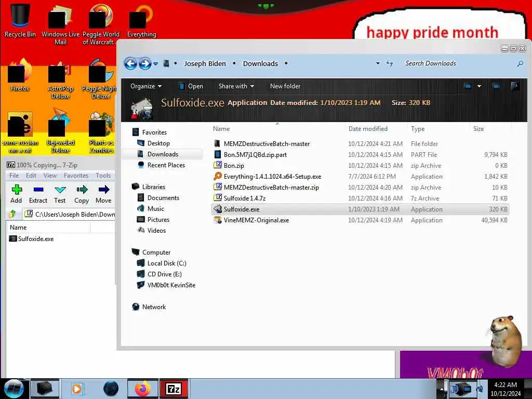
Task: Open the Edit menu in 7-Zip
Action: coord(31,176)
